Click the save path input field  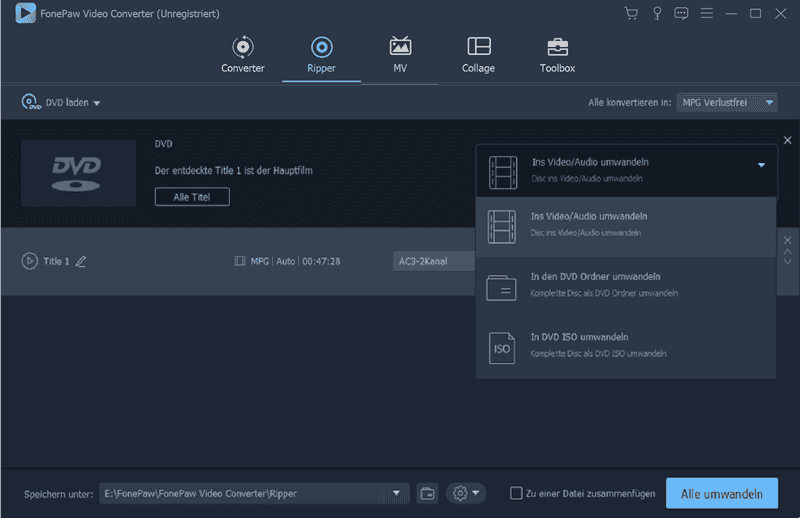242,494
